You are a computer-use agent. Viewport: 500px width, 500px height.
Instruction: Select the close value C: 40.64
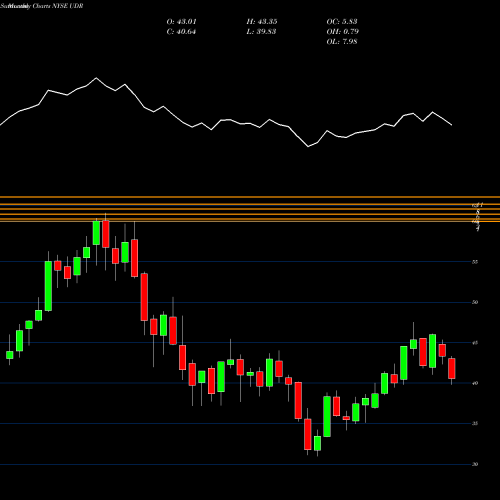181,32
